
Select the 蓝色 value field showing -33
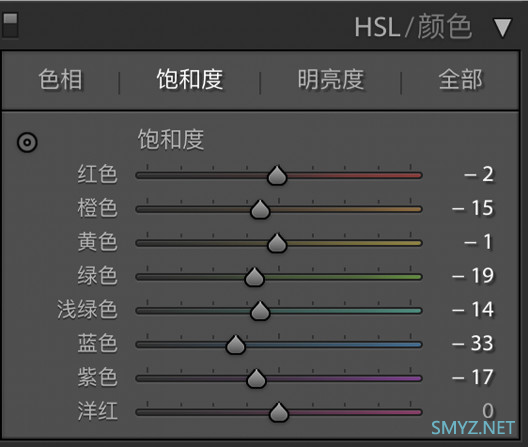pyautogui.click(x=473, y=344)
